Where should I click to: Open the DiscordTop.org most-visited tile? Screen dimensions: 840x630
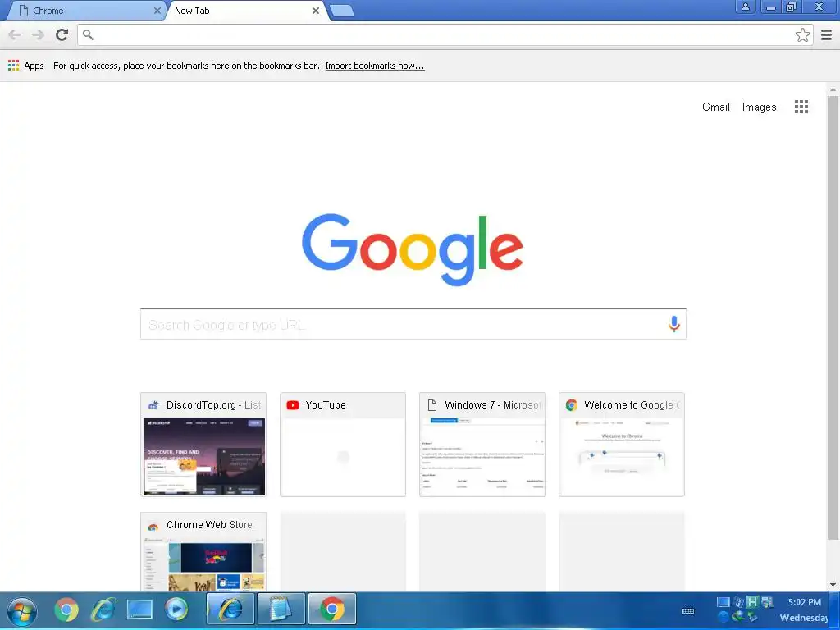(203, 445)
